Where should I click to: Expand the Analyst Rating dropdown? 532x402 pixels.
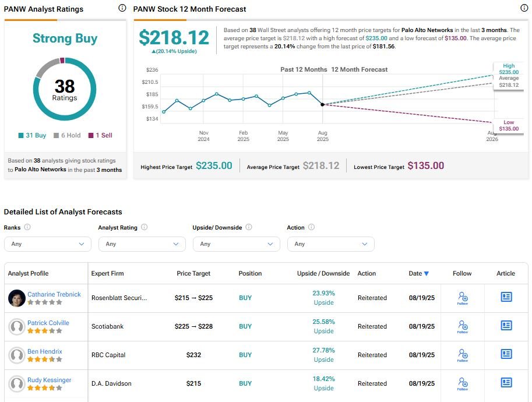142,244
